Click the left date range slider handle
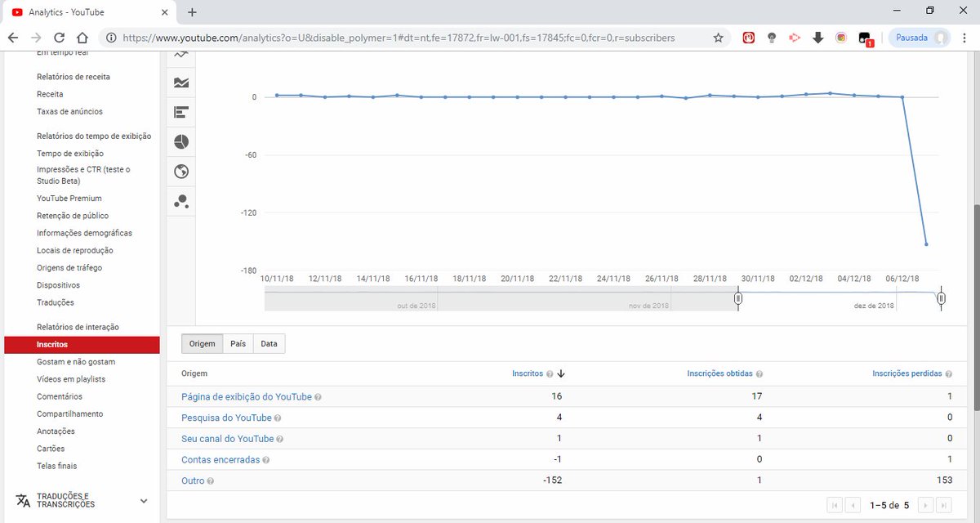This screenshot has width=980, height=523. pyautogui.click(x=738, y=299)
